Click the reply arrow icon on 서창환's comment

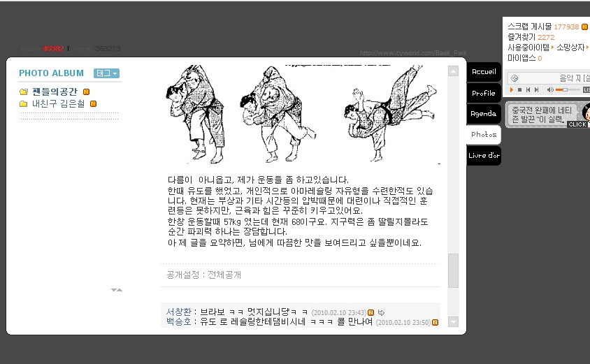[381, 312]
